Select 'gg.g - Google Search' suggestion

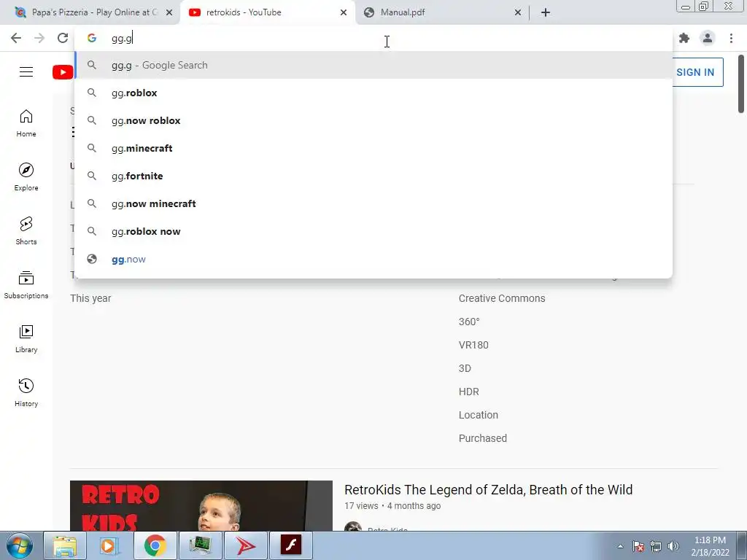click(x=373, y=65)
